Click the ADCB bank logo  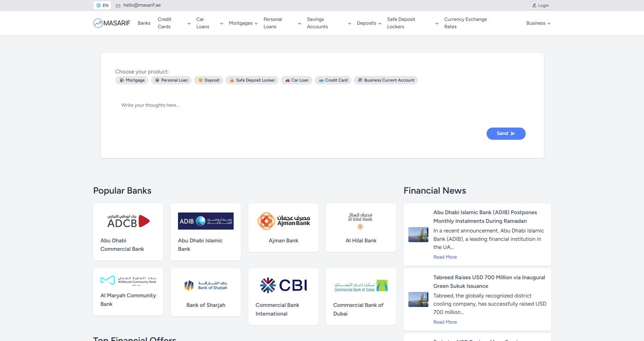pos(128,221)
